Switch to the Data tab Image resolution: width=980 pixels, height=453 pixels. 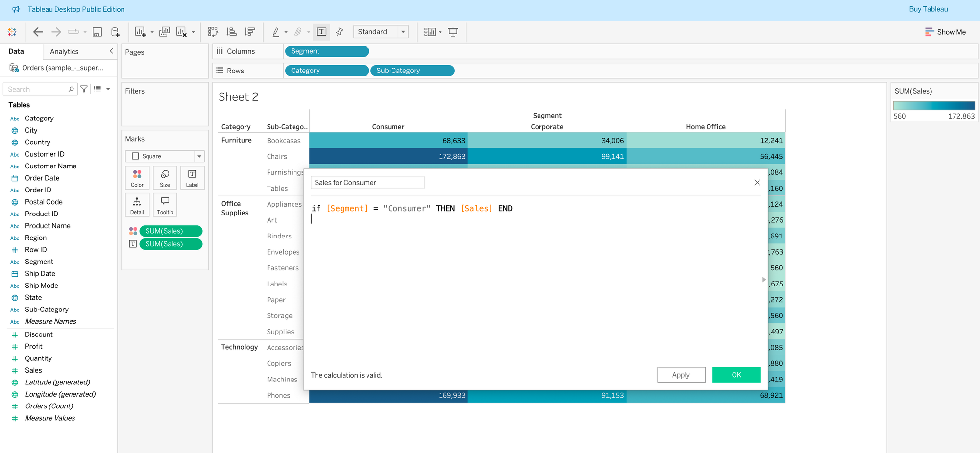click(x=16, y=51)
